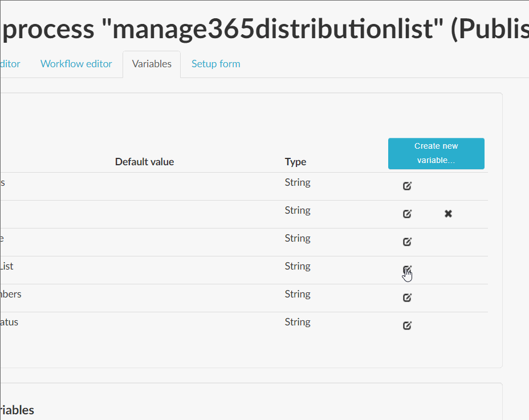This screenshot has width=529, height=420.
Task: Click the variables section heading at the bottom
Action: [x=17, y=410]
